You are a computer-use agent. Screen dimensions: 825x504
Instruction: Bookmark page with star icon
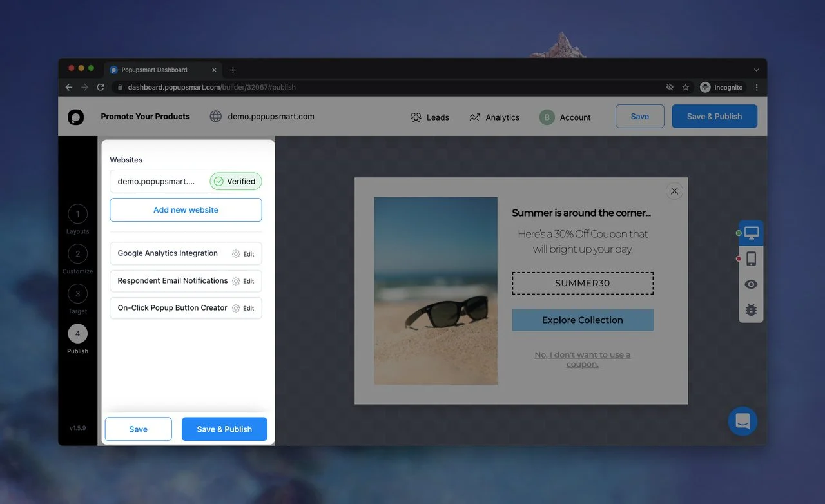(x=686, y=87)
